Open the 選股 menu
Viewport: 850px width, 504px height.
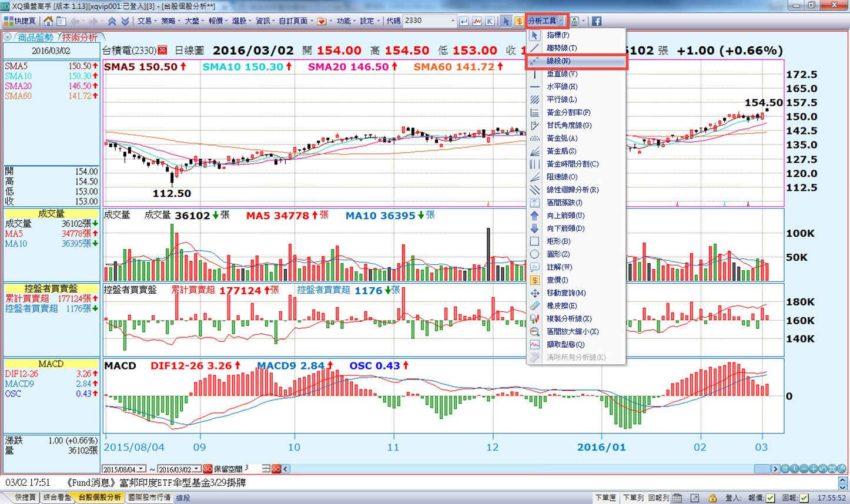[241, 21]
